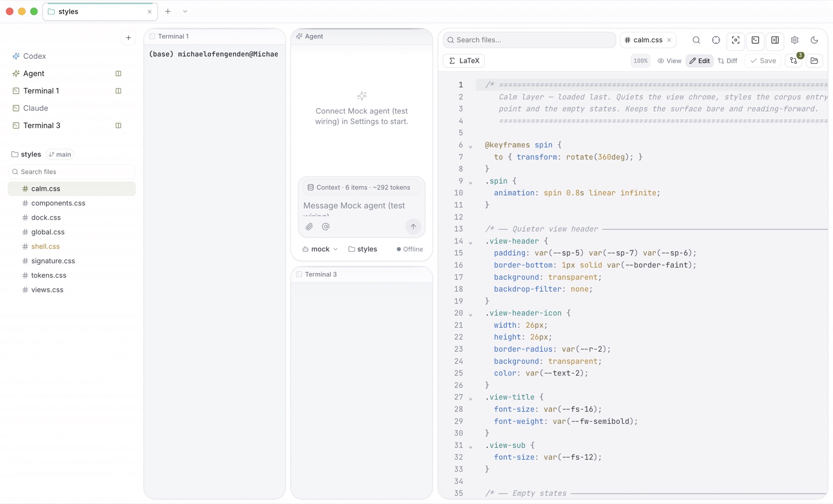
Task: Click the @ mention icon
Action: 326,227
